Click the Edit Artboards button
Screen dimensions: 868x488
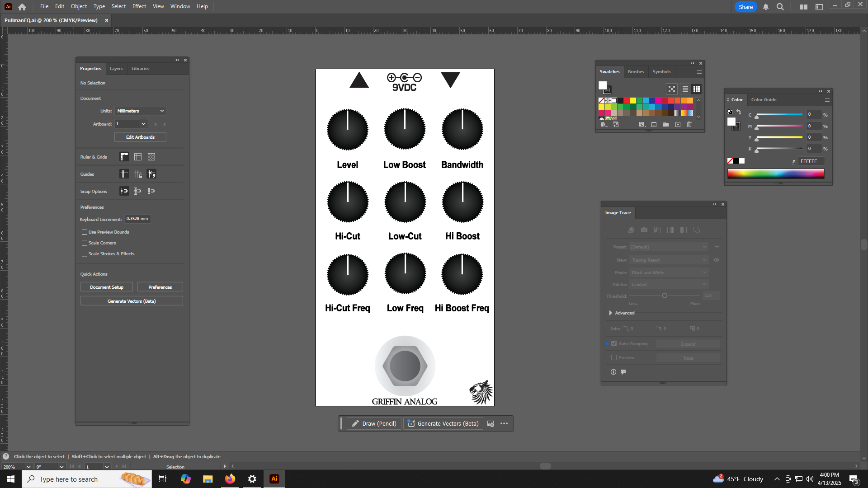tap(140, 137)
